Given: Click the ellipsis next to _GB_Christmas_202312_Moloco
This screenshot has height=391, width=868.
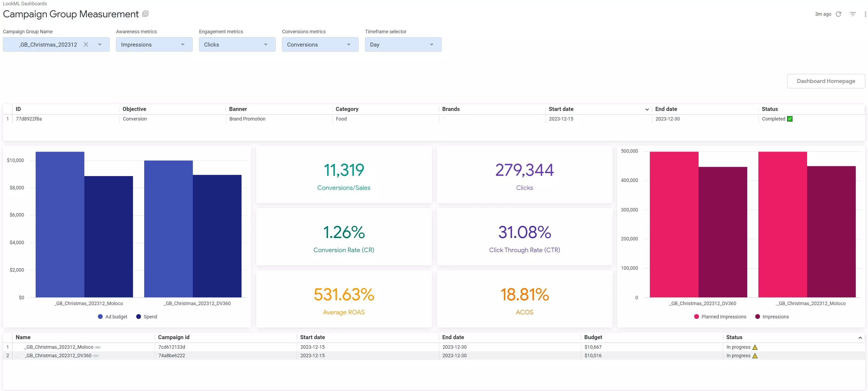Looking at the screenshot, I should (97, 347).
